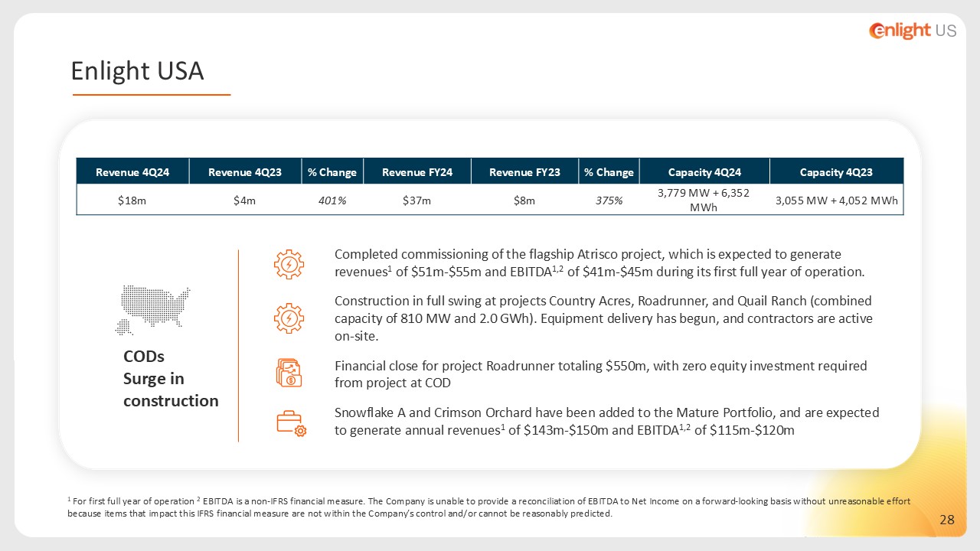Select the Enlight USA slide title

pos(137,71)
